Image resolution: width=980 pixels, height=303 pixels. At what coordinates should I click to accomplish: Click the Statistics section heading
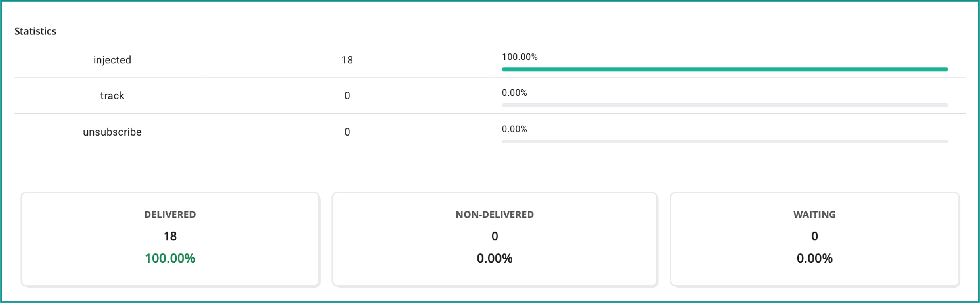tap(35, 31)
